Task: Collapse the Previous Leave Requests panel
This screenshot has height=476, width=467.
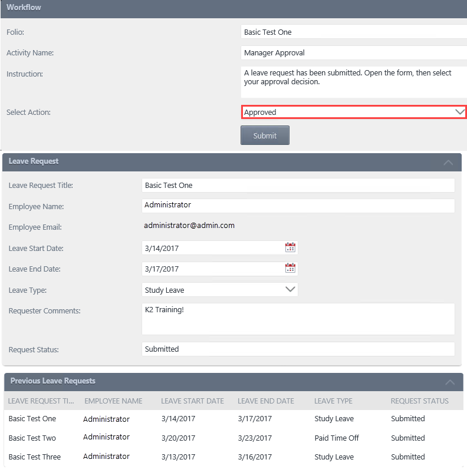Action: pyautogui.click(x=450, y=382)
